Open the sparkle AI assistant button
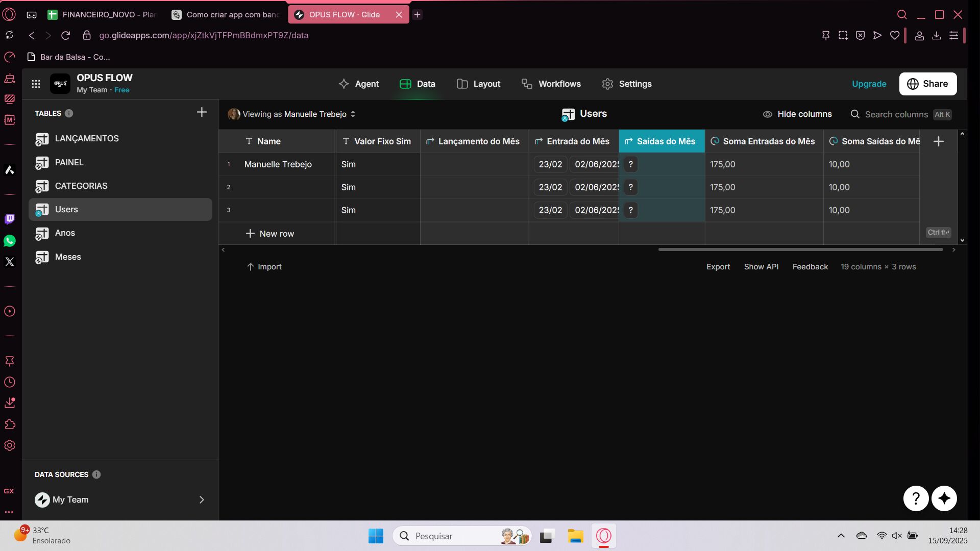Image resolution: width=980 pixels, height=551 pixels. [944, 498]
